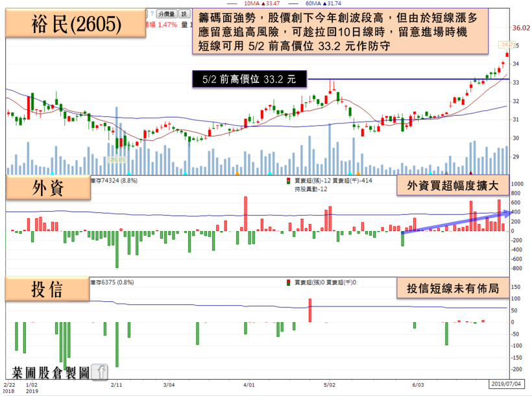Click the 買賣超(張)-12 foreign net-buy readout

[x=313, y=180]
